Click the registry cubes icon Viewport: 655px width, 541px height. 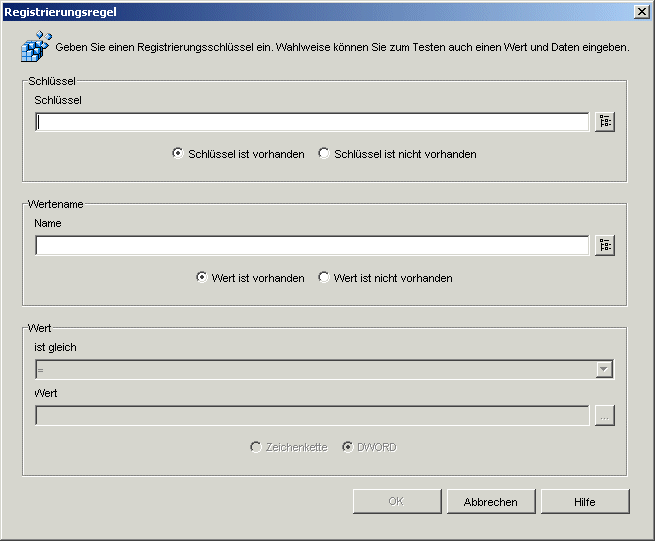36,46
